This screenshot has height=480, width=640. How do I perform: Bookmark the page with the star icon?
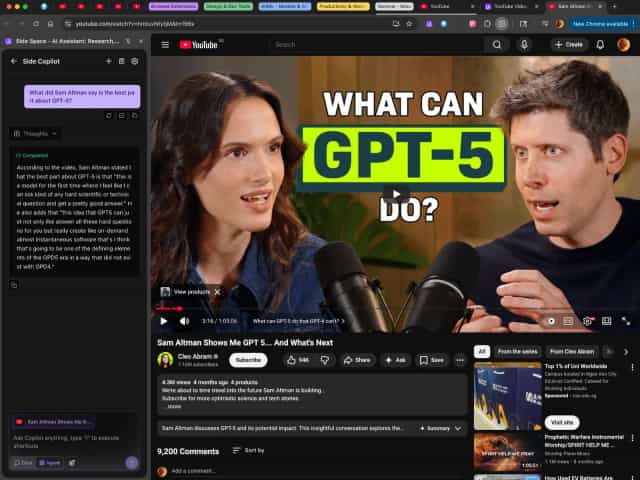point(409,24)
